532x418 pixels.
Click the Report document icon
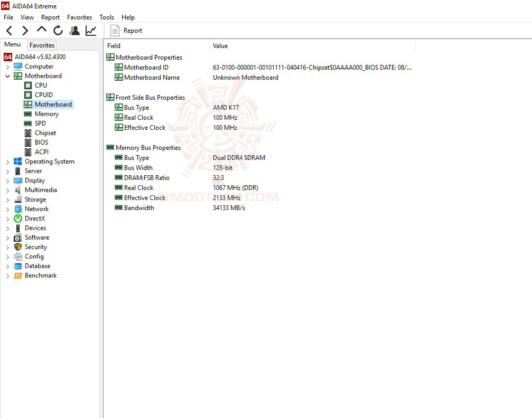click(115, 31)
